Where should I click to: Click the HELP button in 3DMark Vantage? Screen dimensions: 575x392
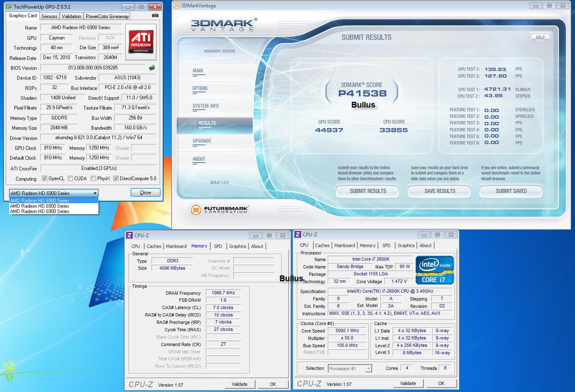[x=540, y=37]
